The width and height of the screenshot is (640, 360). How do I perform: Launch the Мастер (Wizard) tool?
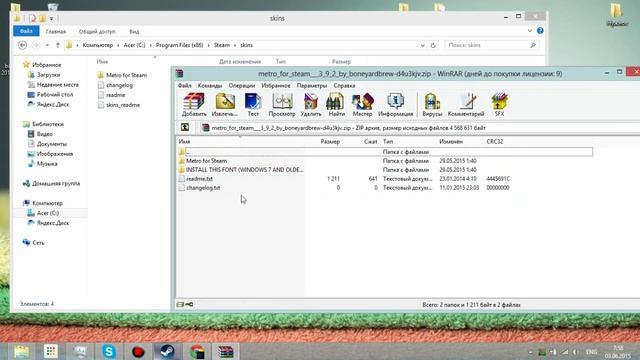coord(362,105)
